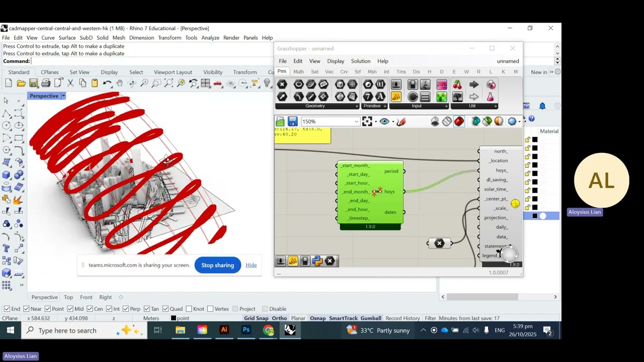The height and width of the screenshot is (362, 644).
Task: Open file using the folder icon in Rhino
Action: pyautogui.click(x=21, y=83)
